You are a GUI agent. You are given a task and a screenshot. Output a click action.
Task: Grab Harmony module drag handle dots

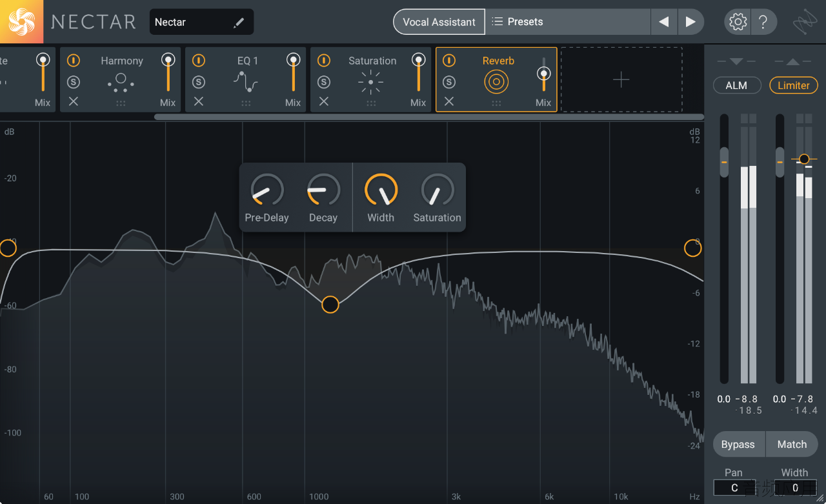(x=121, y=103)
